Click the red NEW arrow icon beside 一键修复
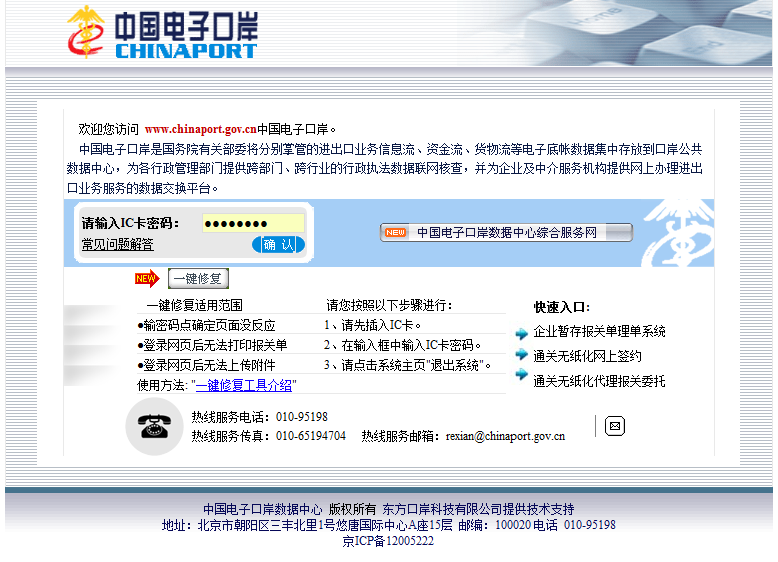 pyautogui.click(x=147, y=279)
